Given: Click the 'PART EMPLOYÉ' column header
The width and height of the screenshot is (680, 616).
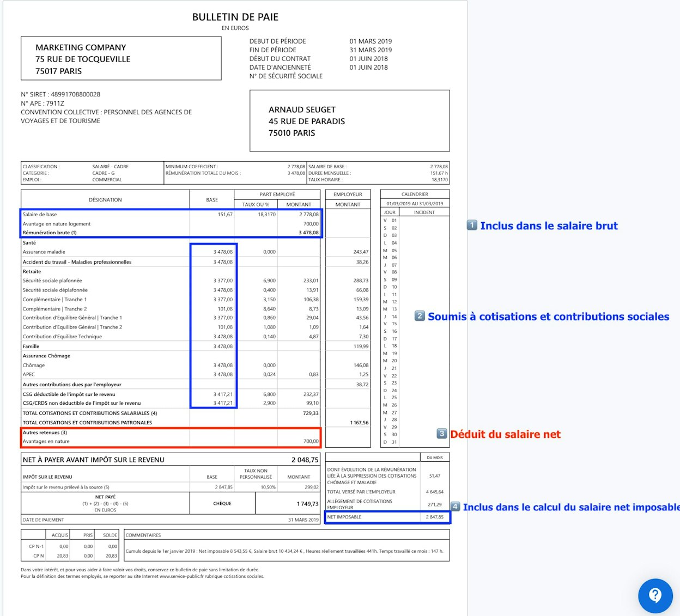Looking at the screenshot, I should pos(277,194).
